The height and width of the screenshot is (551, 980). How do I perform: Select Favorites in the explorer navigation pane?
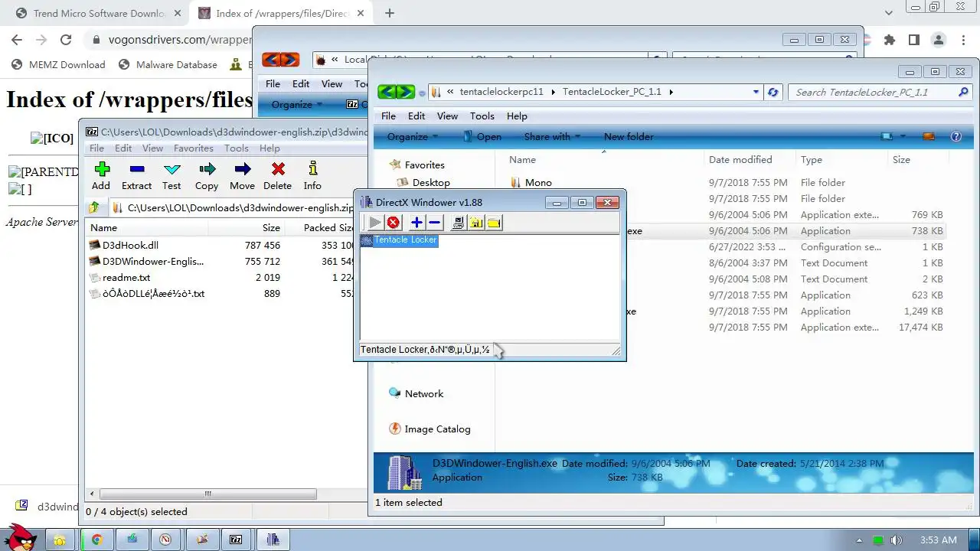[424, 165]
